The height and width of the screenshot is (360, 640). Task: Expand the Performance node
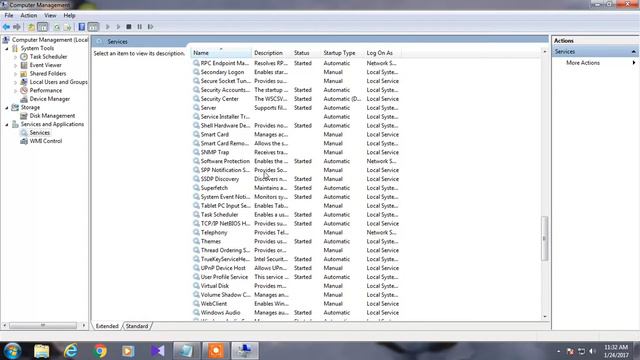click(16, 91)
